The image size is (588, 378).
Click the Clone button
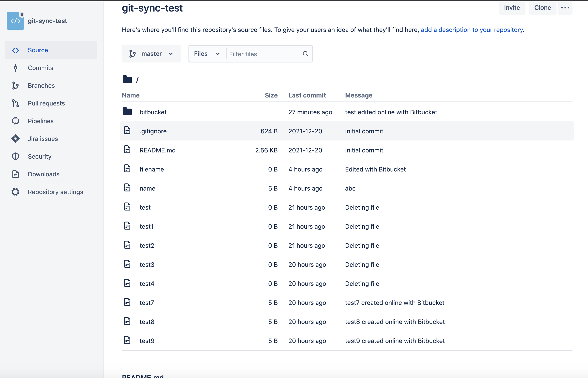point(542,8)
